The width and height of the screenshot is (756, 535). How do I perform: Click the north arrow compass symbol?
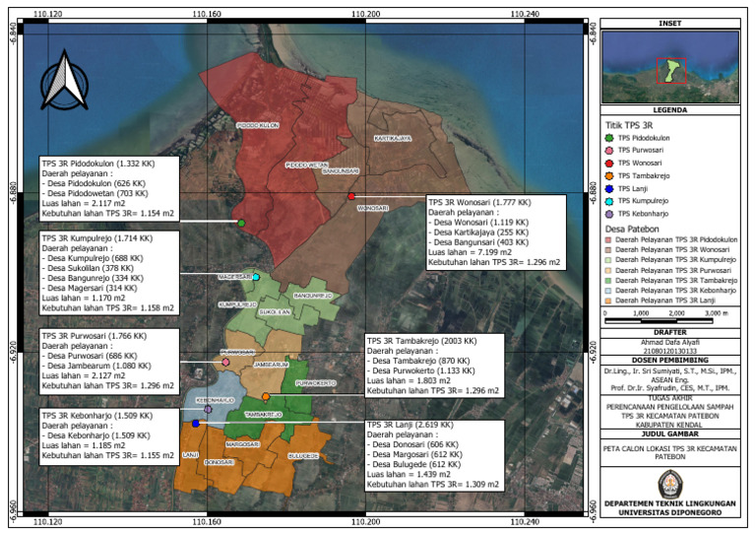click(x=65, y=81)
